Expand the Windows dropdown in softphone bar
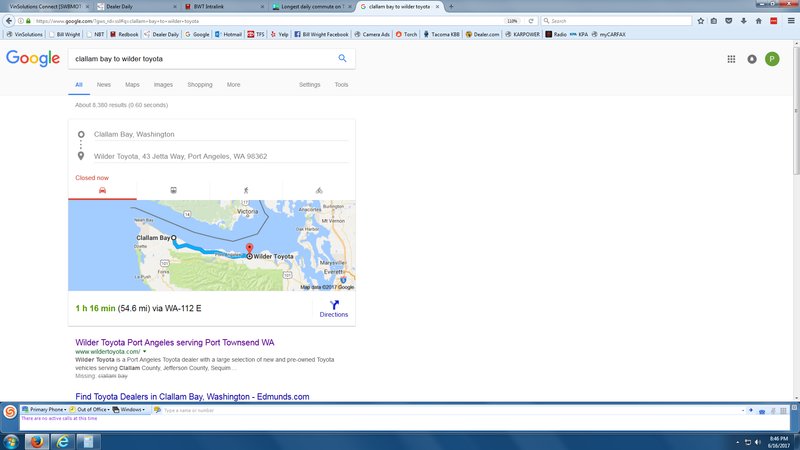 pos(129,410)
